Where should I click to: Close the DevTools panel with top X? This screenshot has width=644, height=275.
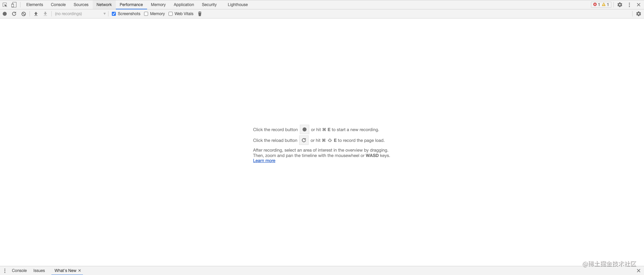tap(639, 5)
